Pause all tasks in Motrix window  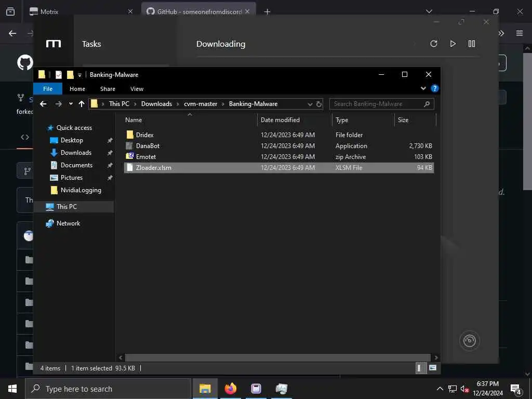coord(472,44)
